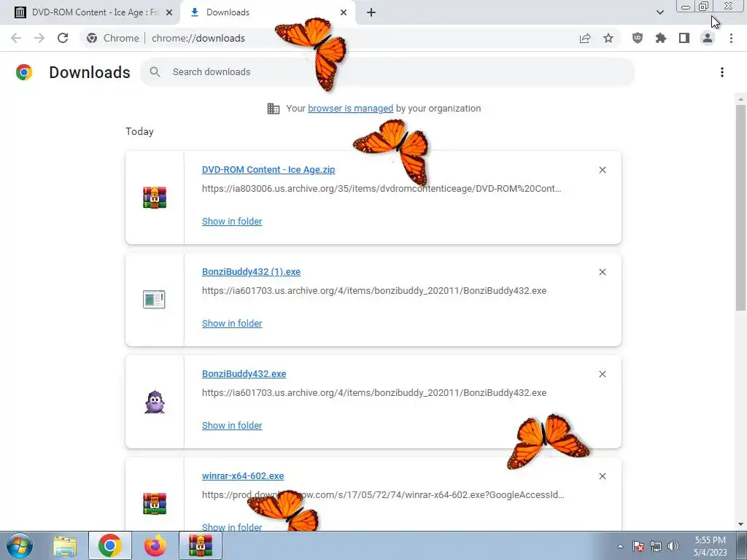747x560 pixels.
Task: Share this page via address bar icon
Action: coord(585,38)
